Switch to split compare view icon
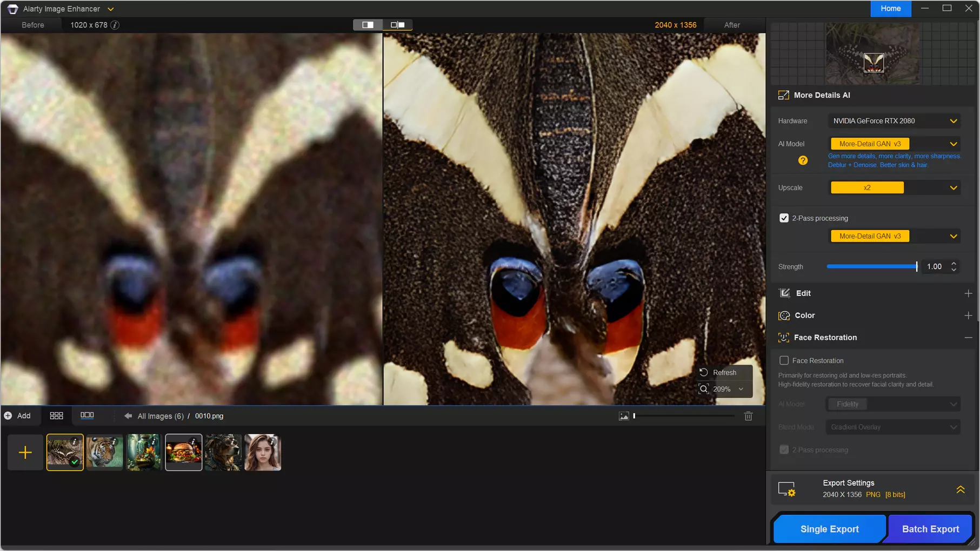 [x=368, y=25]
